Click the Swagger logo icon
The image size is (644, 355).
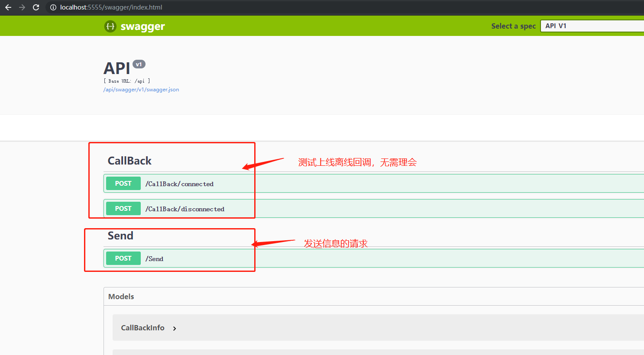tap(110, 26)
